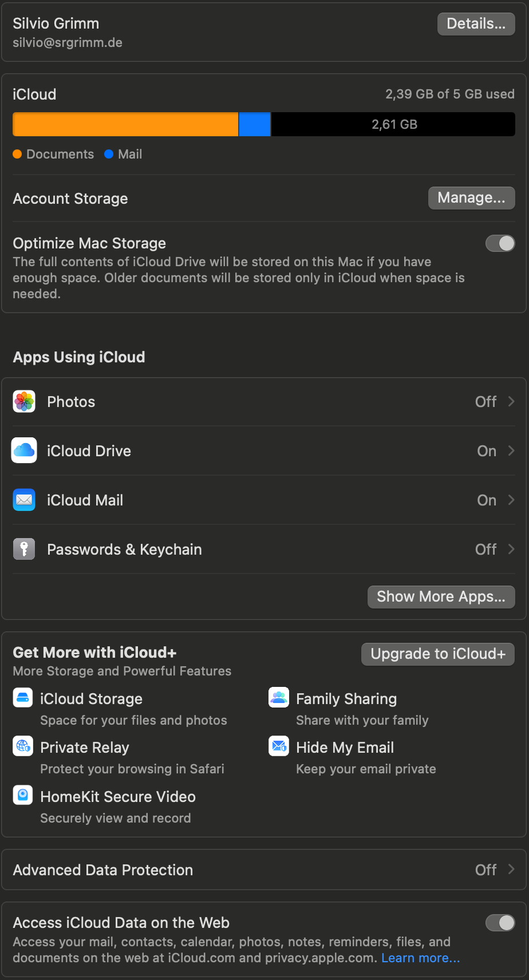Click the Hide My Email icon
Screen dimensions: 529x980
click(x=279, y=746)
